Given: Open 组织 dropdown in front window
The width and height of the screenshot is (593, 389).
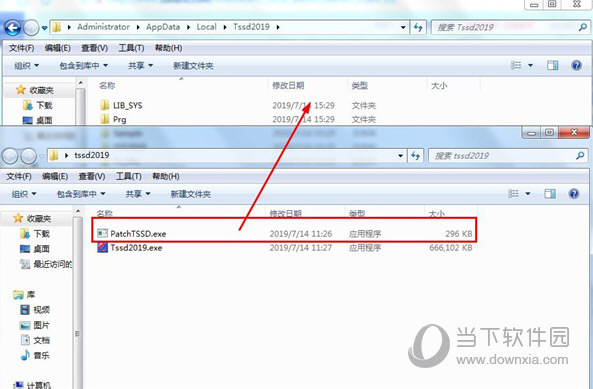Looking at the screenshot, I should pyautogui.click(x=24, y=194).
